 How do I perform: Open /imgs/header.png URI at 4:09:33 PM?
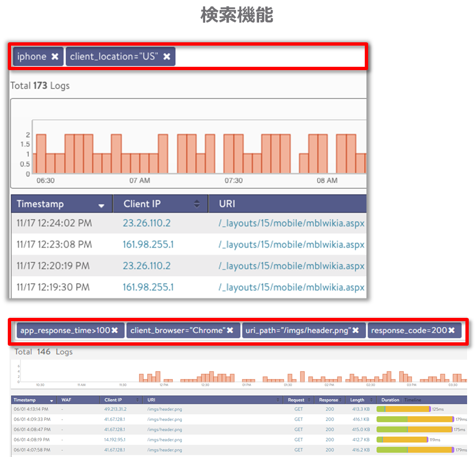165,419
